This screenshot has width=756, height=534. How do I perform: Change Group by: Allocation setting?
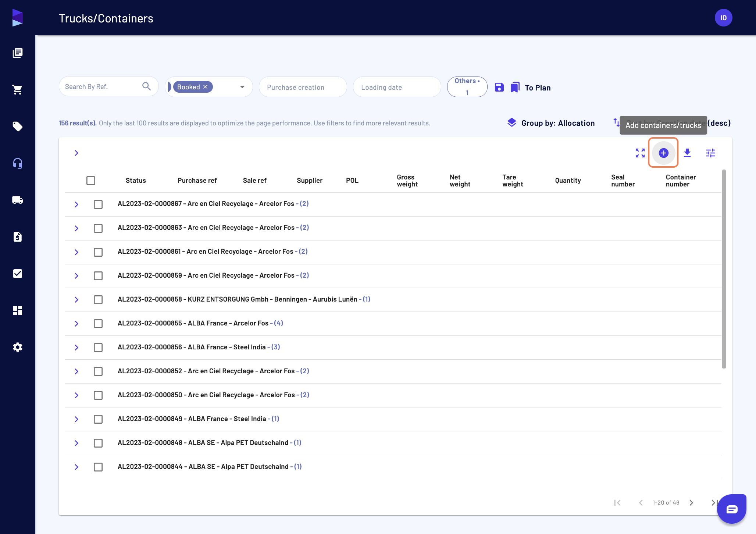[558, 123]
